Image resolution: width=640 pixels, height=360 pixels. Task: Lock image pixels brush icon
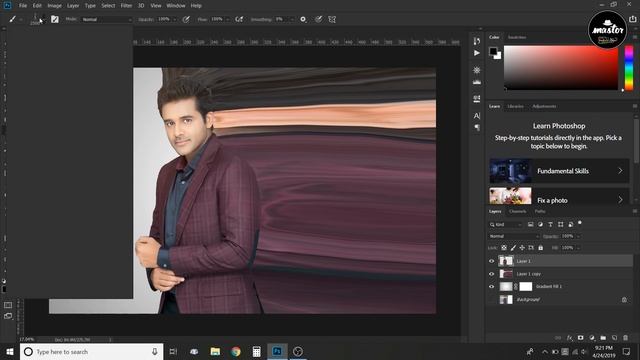click(513, 248)
